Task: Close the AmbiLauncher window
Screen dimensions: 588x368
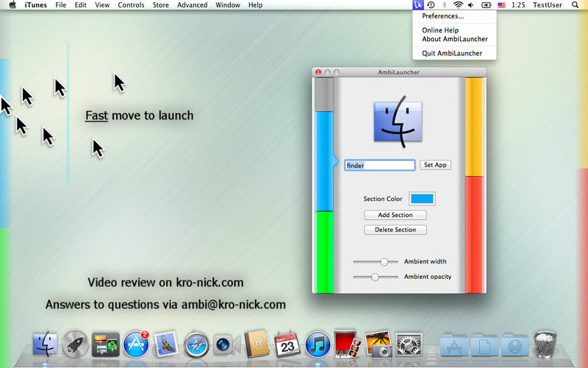Action: (x=318, y=72)
